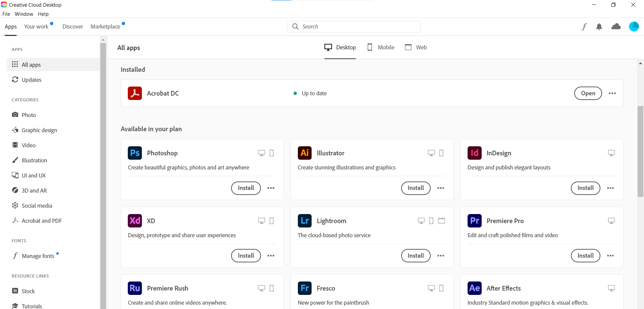Open cloud sync status icon
The height and width of the screenshot is (309, 644).
pyautogui.click(x=616, y=27)
